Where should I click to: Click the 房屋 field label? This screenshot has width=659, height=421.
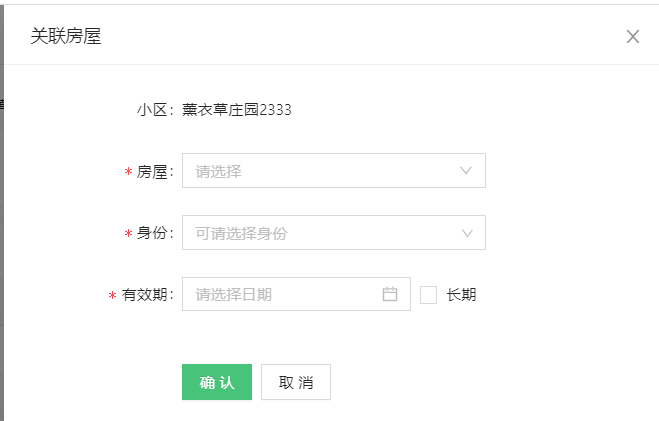153,172
